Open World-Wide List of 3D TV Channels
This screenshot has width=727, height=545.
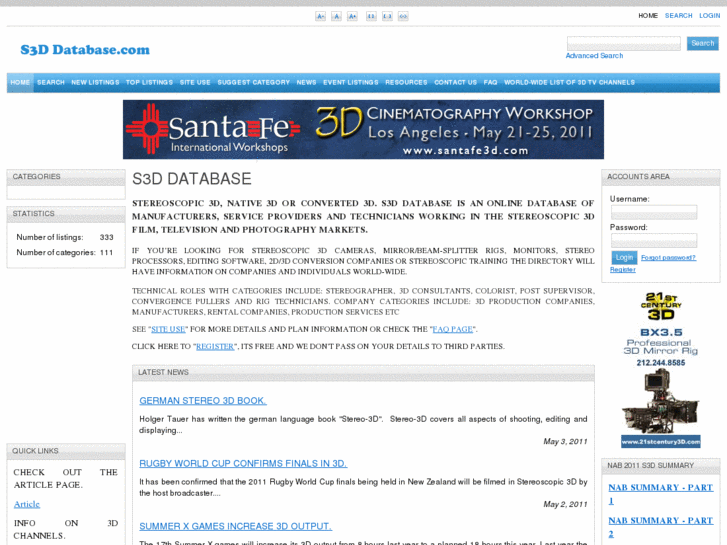(x=569, y=83)
